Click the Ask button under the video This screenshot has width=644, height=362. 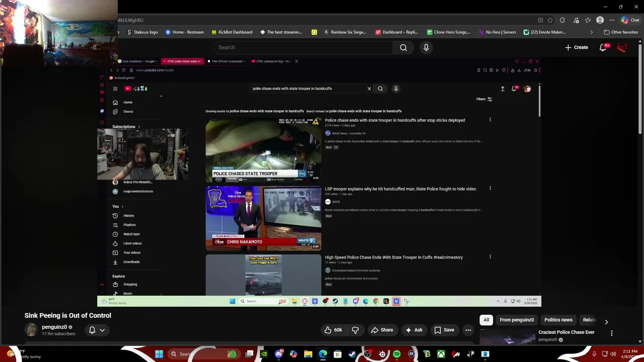(x=414, y=330)
